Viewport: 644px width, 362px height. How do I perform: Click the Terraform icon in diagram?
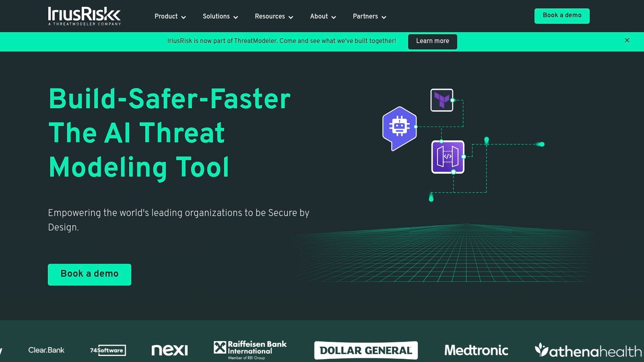(x=442, y=100)
